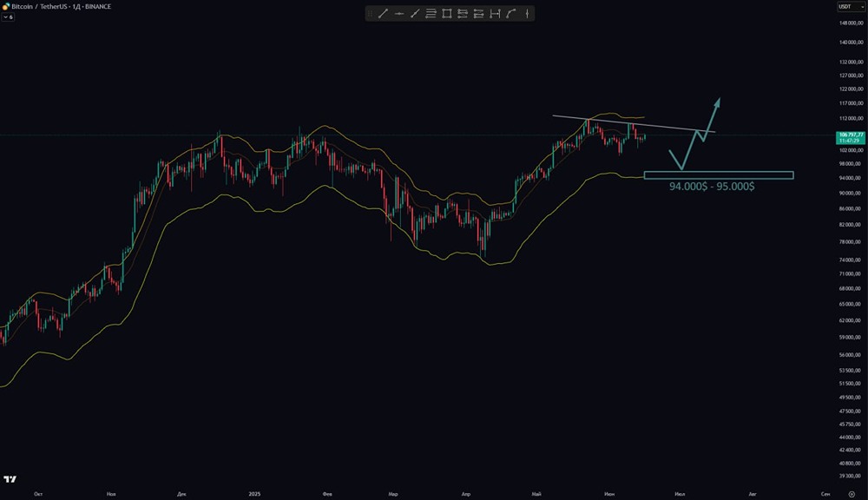The height and width of the screenshot is (500, 868).
Task: Expand the collapsed indicators legend showing 6
Action: click(x=8, y=17)
